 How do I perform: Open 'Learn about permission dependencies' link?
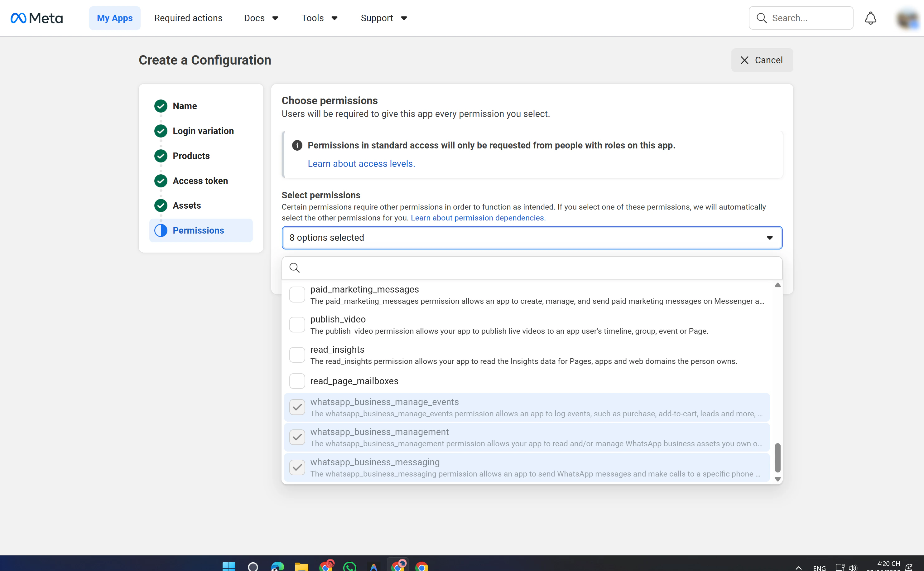(478, 218)
